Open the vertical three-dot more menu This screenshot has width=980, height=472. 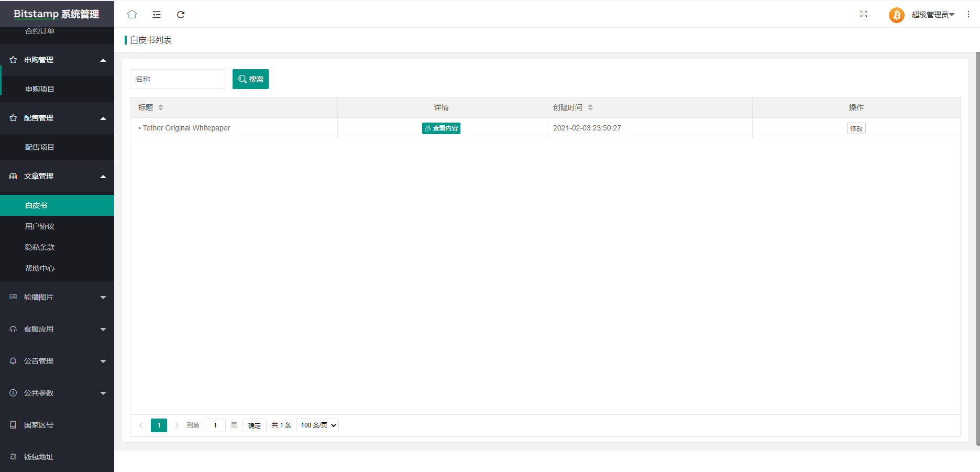[968, 15]
